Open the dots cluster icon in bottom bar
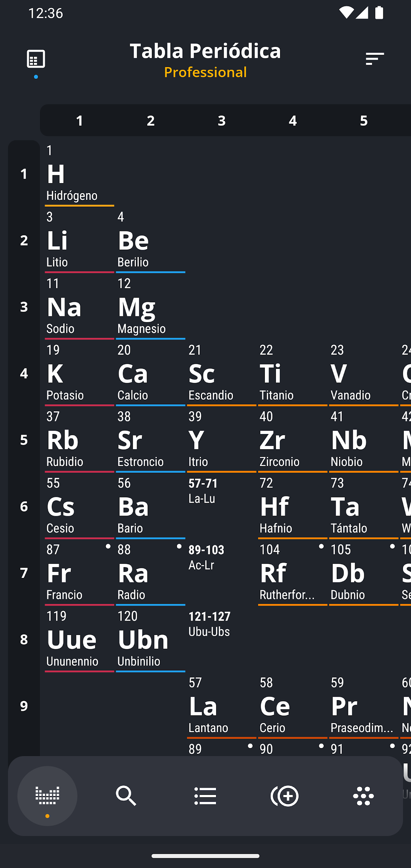This screenshot has height=868, width=411. (x=363, y=796)
